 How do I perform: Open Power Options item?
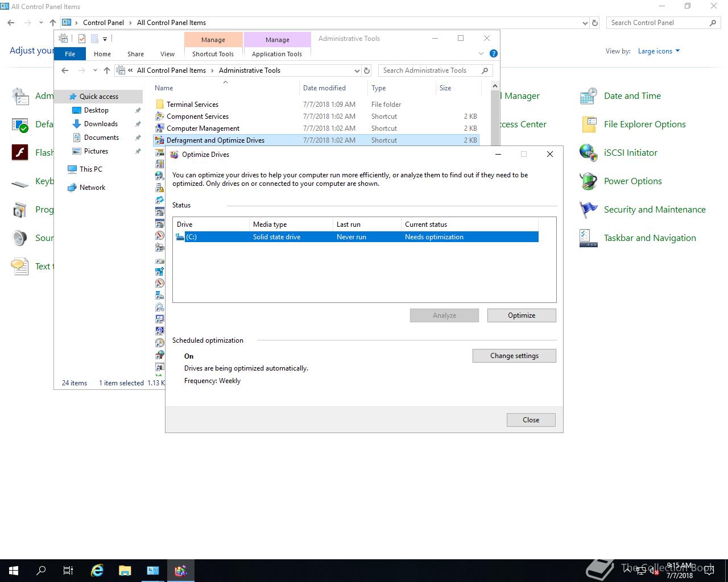click(x=621, y=181)
